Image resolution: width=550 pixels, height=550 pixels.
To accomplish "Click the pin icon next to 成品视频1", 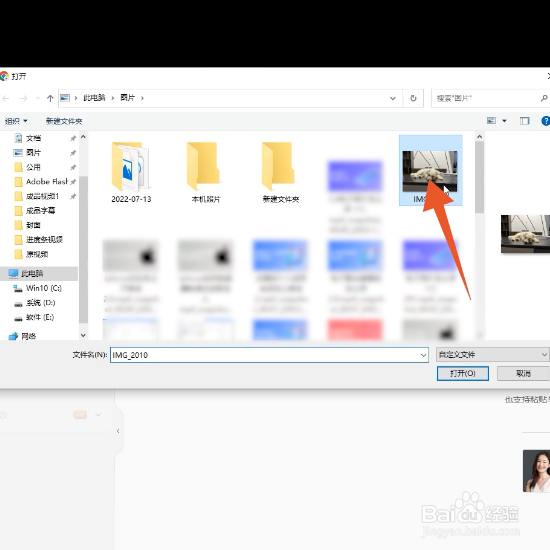I will pyautogui.click(x=73, y=196).
